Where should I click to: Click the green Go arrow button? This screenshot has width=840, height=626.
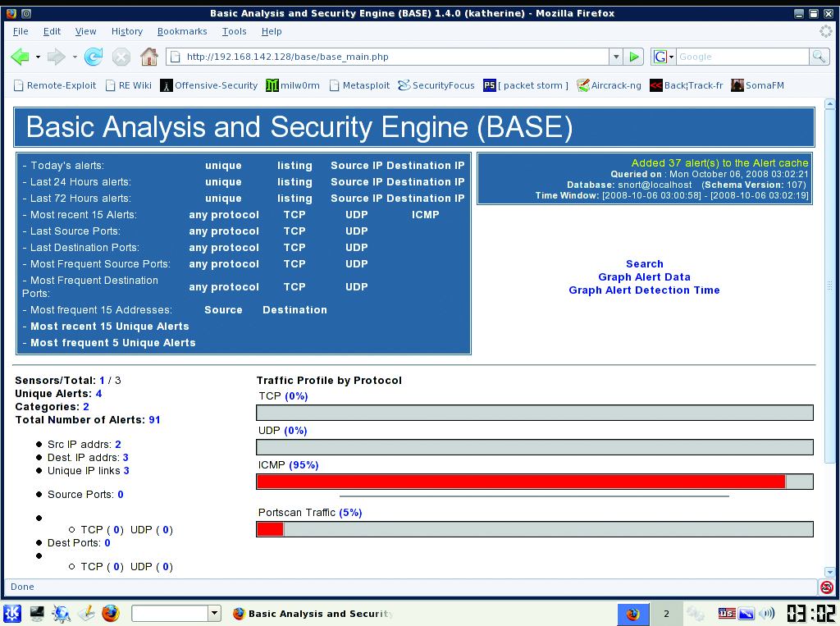(x=634, y=57)
